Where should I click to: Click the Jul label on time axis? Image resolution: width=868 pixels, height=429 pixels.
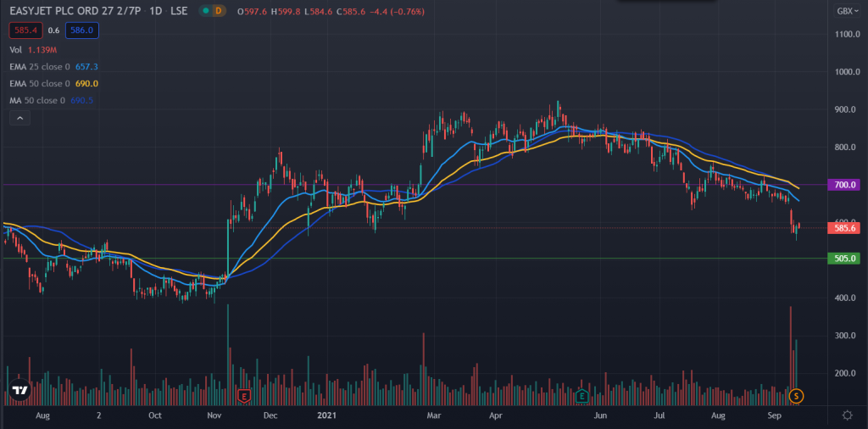(x=659, y=415)
